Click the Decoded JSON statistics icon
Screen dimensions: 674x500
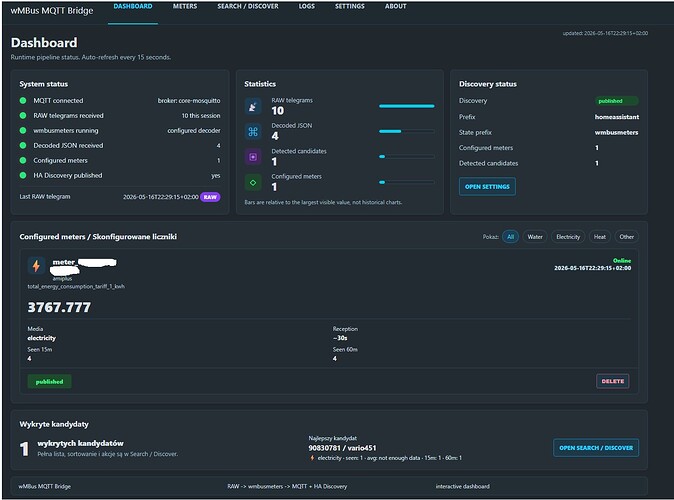[x=253, y=132]
